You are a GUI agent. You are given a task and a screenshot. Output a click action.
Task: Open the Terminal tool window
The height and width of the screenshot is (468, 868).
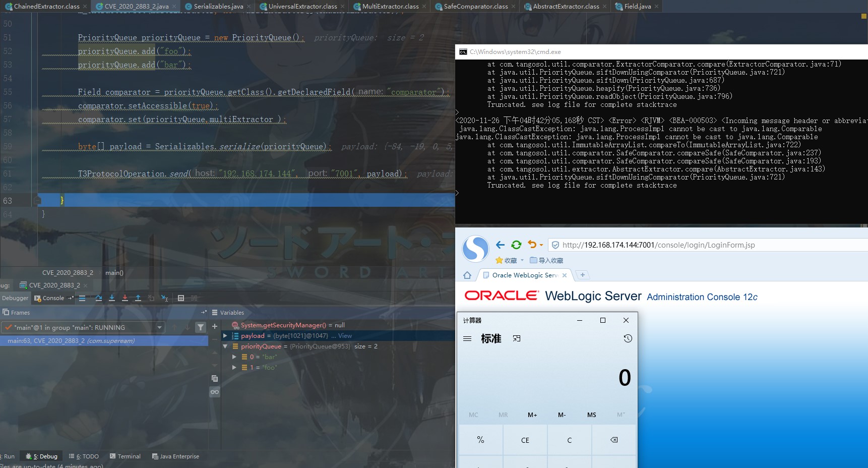[x=125, y=456]
